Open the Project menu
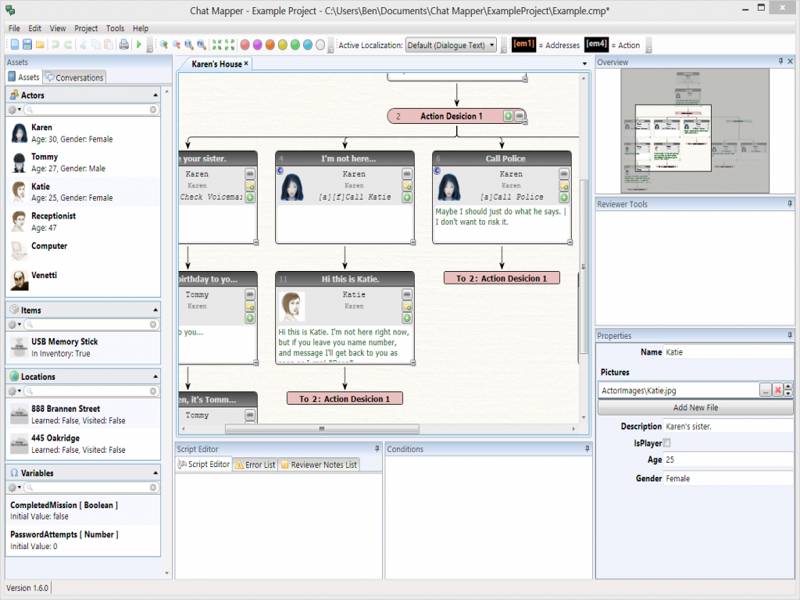Image resolution: width=800 pixels, height=600 pixels. (x=86, y=29)
